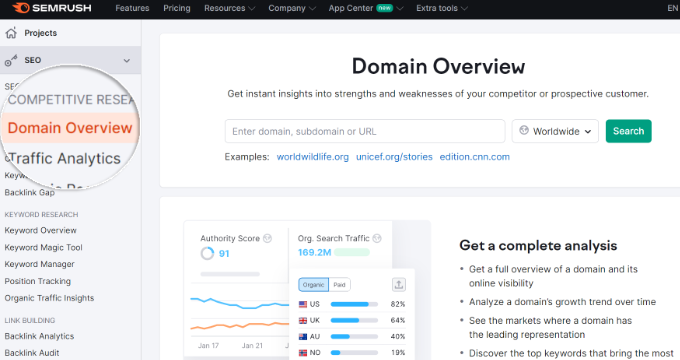680x360 pixels.
Task: Open the Worldwide database dropdown
Action: click(x=555, y=131)
